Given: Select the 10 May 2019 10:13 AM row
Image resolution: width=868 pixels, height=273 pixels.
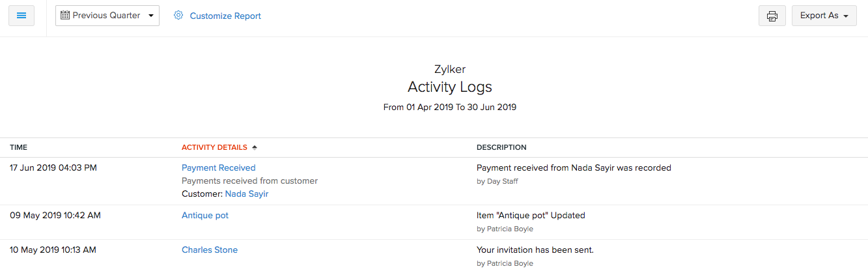Looking at the screenshot, I should (x=53, y=250).
